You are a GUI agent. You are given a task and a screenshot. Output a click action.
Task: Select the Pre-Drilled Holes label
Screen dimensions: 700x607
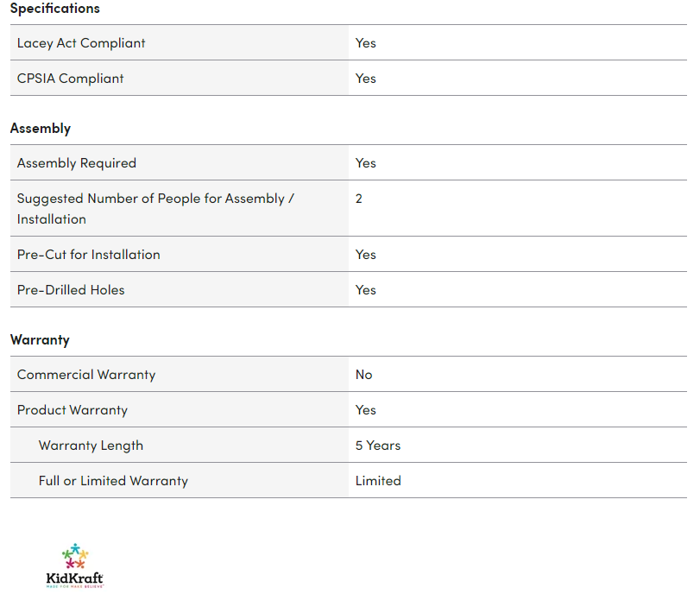point(71,290)
